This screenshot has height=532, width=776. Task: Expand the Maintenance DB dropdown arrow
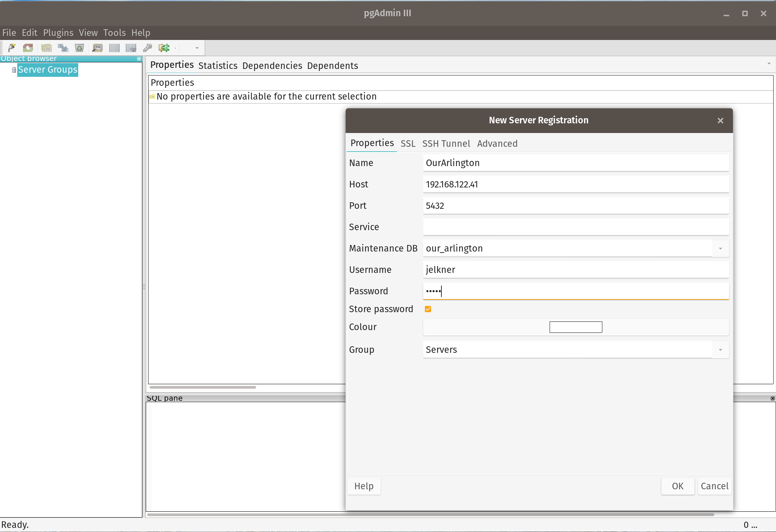721,248
